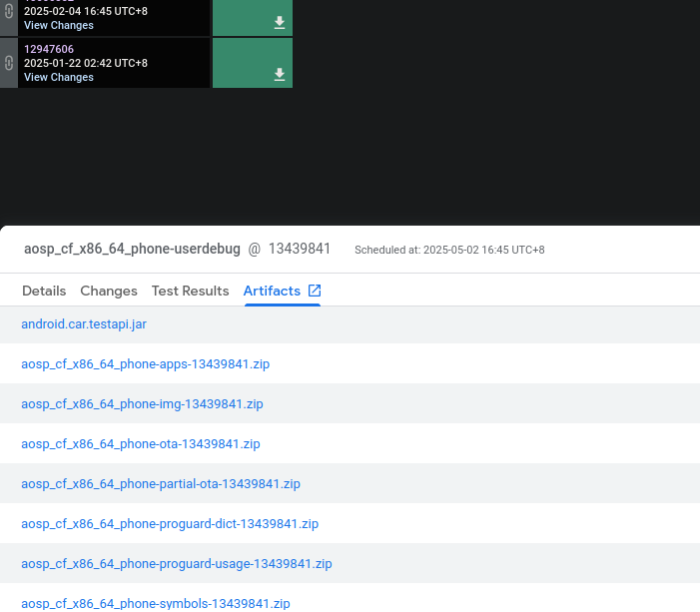
Task: Open the proguard-dict-13439841.zip artifact
Action: [x=170, y=523]
